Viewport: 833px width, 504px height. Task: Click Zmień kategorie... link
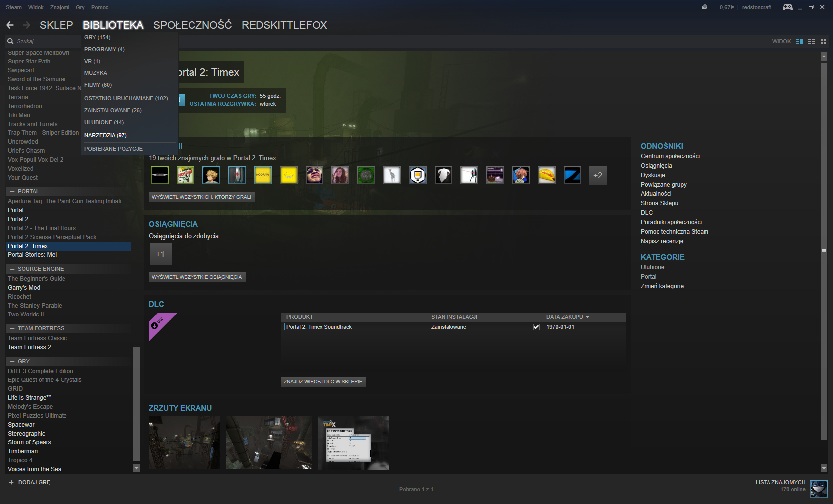[665, 286]
